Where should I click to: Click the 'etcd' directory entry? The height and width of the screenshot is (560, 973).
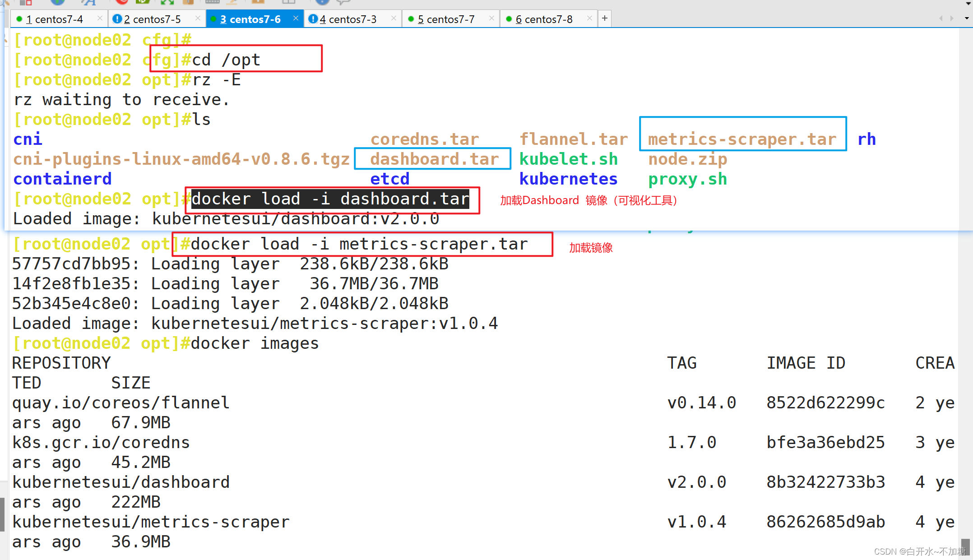[390, 179]
